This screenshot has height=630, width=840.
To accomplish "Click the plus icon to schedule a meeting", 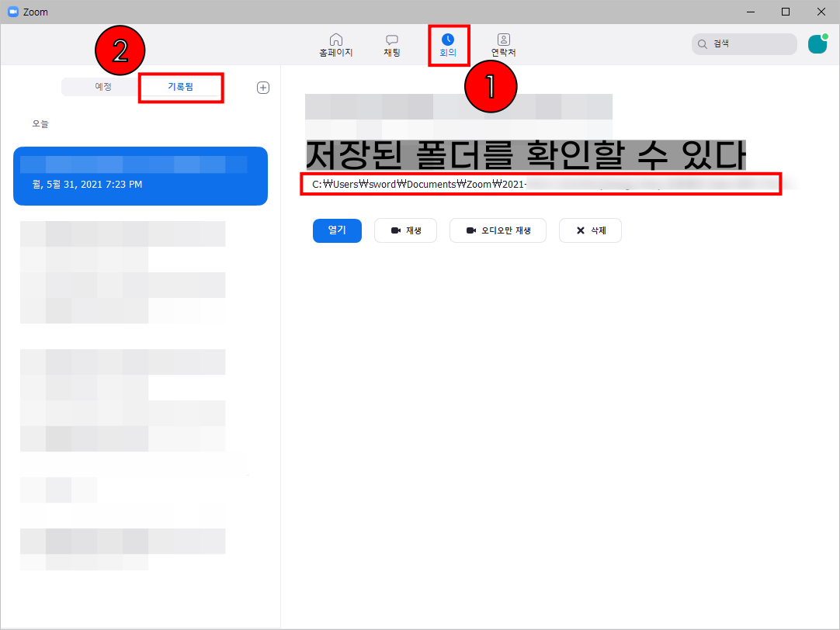I will coord(262,87).
